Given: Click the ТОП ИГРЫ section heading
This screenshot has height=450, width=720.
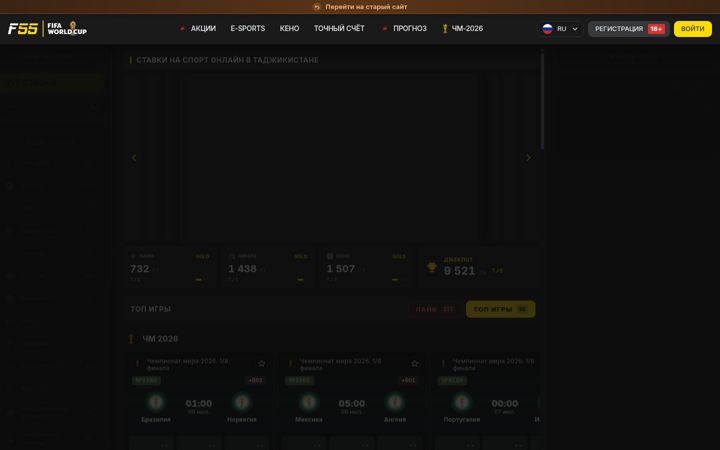Looking at the screenshot, I should pos(150,309).
